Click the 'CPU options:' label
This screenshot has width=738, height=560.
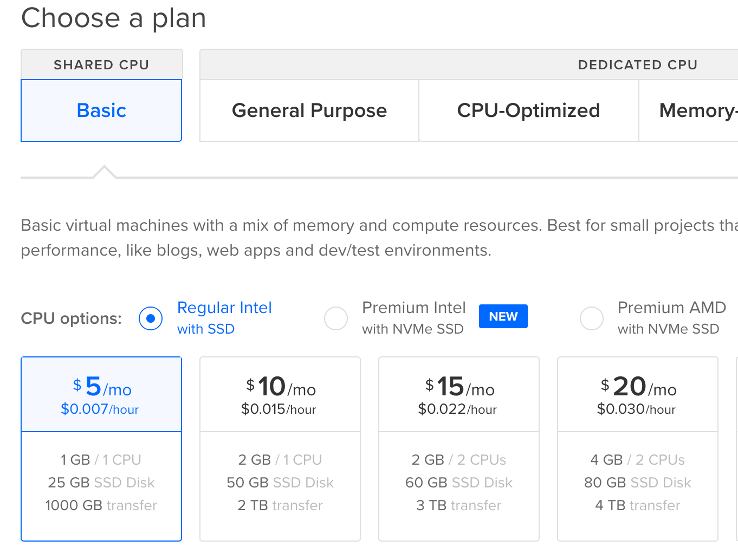coord(71,318)
